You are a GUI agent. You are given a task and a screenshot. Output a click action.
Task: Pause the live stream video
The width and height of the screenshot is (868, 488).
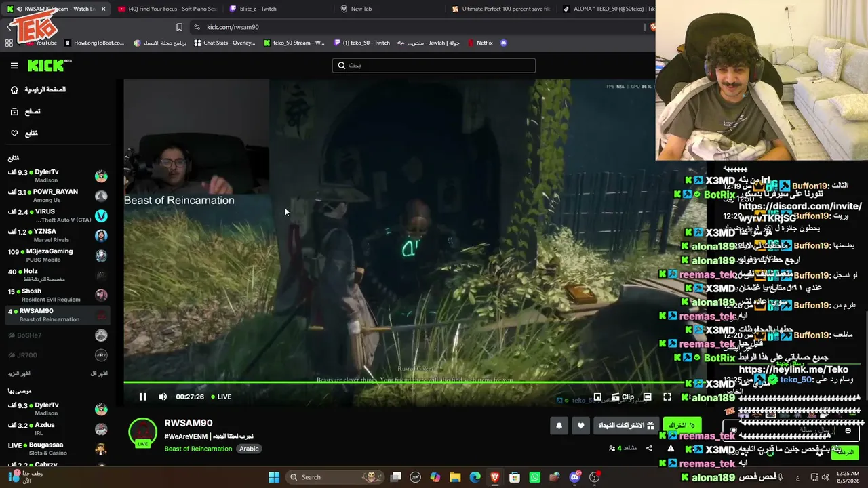[142, 396]
